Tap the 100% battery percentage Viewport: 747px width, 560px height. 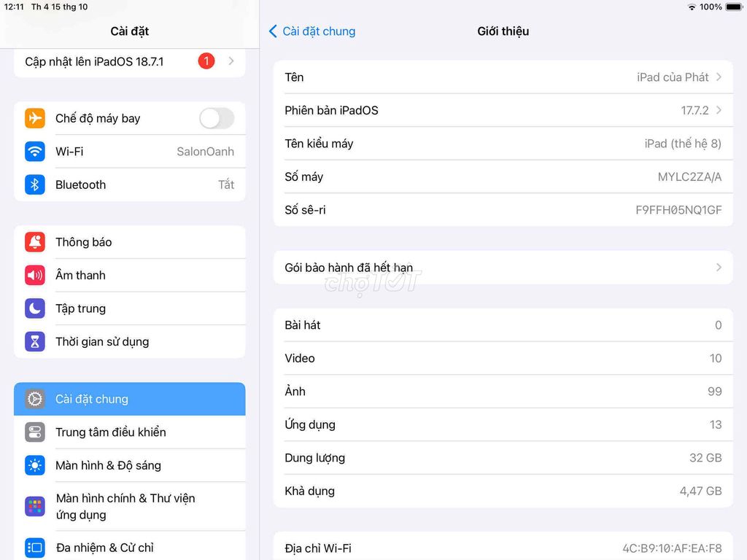(711, 7)
